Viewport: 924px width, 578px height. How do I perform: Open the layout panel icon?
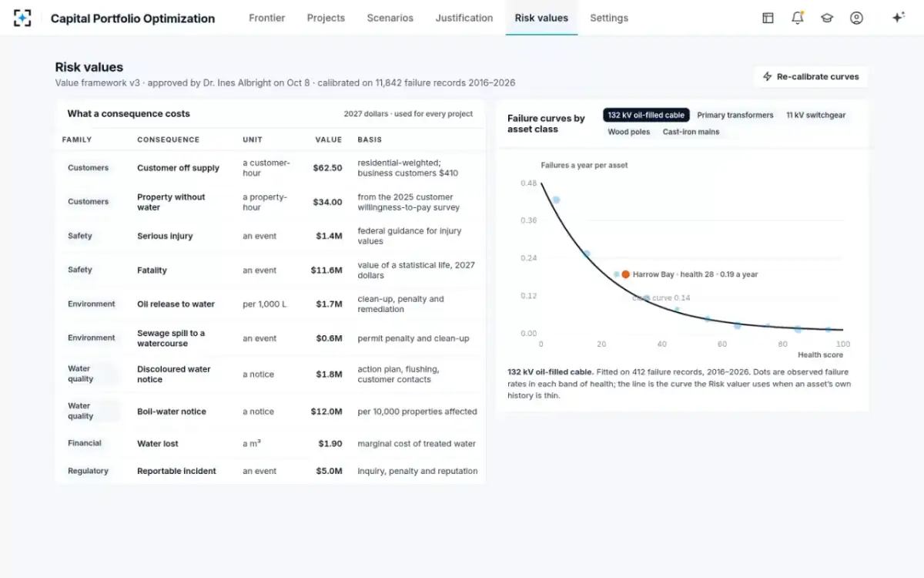coord(768,18)
